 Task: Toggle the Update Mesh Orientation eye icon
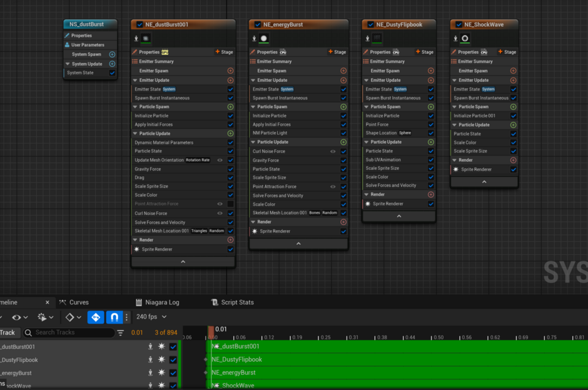(220, 160)
